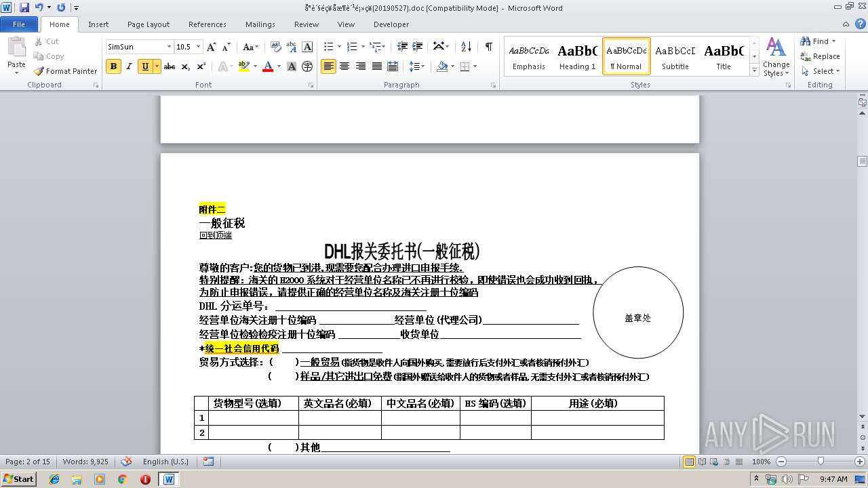Switch to the Review tab
This screenshot has width=868, height=488.
point(307,24)
